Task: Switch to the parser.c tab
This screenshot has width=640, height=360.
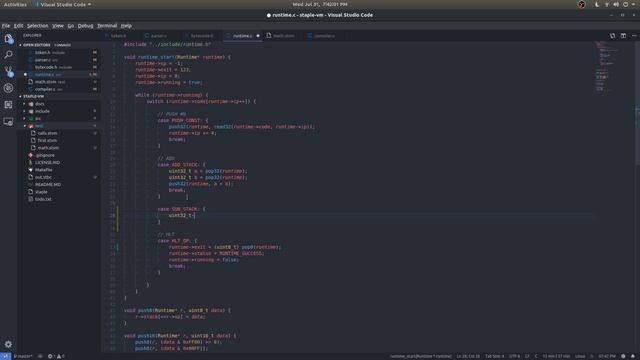Action: point(158,36)
